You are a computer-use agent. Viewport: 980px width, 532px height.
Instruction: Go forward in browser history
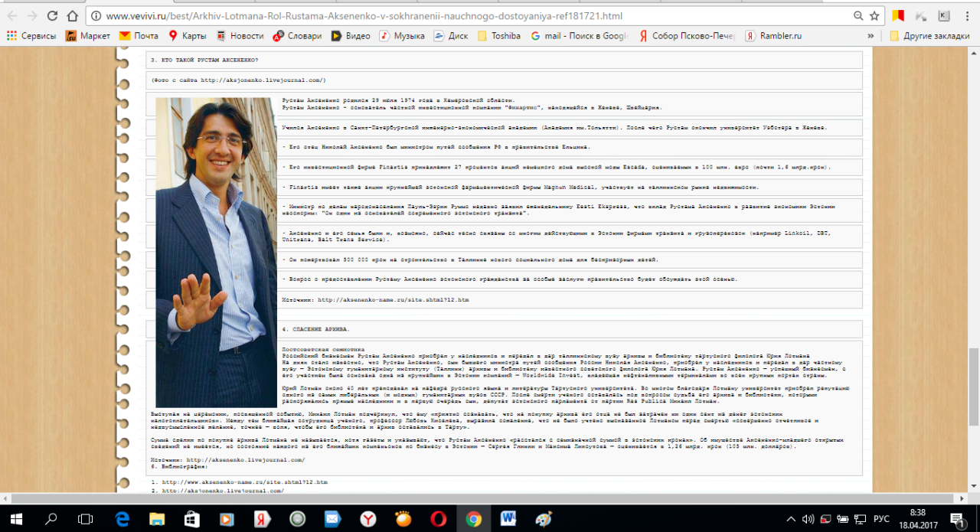[x=31, y=15]
